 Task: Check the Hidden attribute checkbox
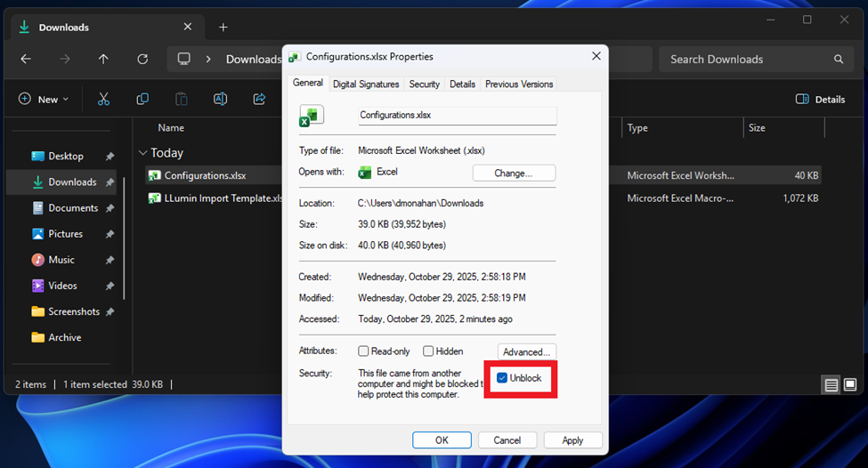click(x=428, y=351)
